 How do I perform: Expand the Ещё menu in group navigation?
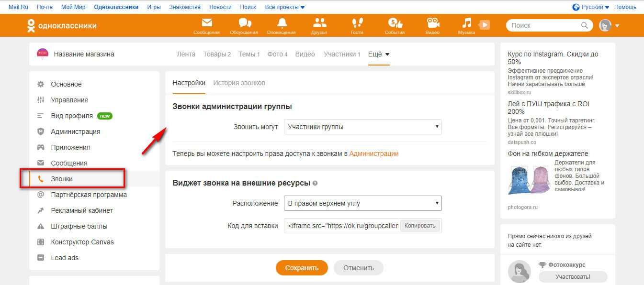pyautogui.click(x=379, y=54)
